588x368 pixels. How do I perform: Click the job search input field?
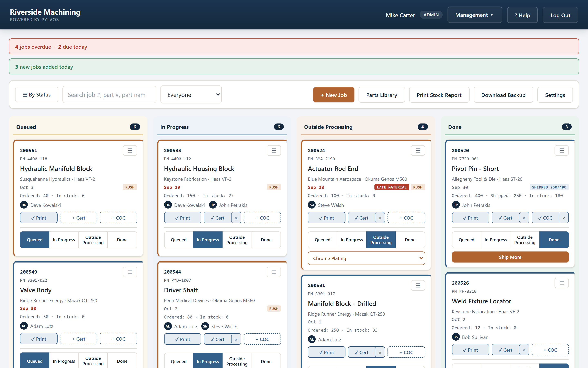point(109,95)
